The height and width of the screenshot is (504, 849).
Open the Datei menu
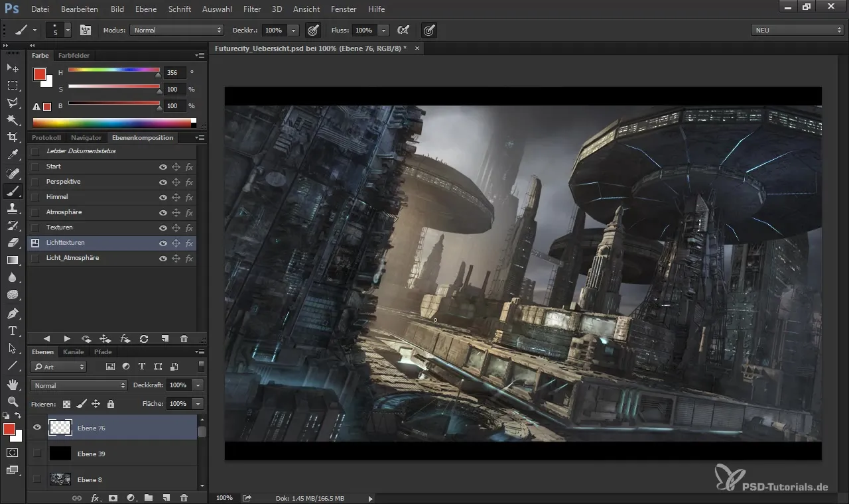click(x=40, y=9)
